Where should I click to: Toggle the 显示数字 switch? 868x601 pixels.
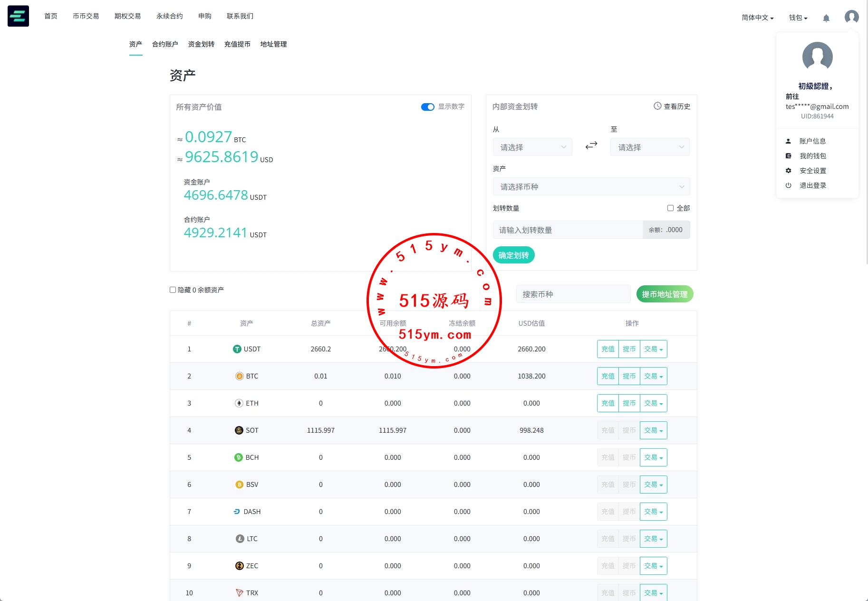(427, 107)
